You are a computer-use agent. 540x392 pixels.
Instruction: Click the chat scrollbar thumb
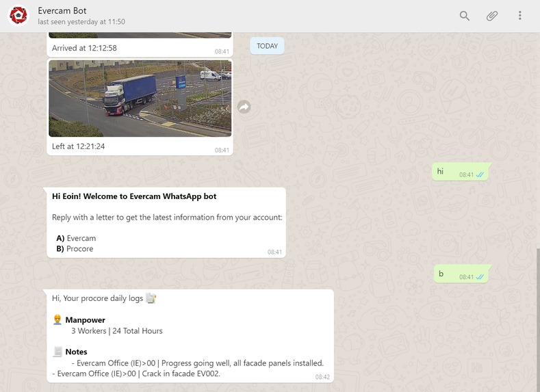(538, 319)
